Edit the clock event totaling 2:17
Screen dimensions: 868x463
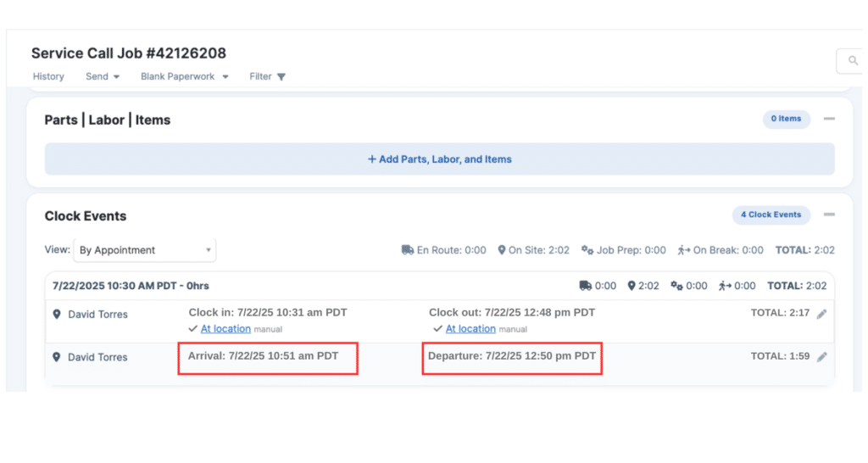(x=821, y=314)
